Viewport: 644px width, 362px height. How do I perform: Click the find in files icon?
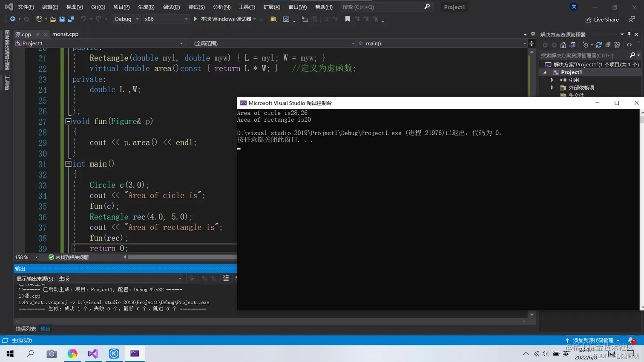[274, 19]
